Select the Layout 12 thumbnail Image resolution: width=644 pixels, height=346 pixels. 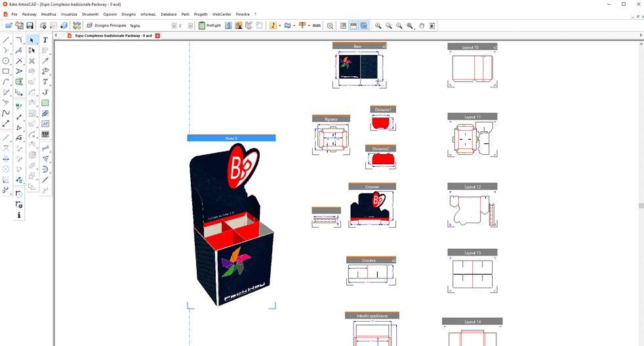point(472,205)
